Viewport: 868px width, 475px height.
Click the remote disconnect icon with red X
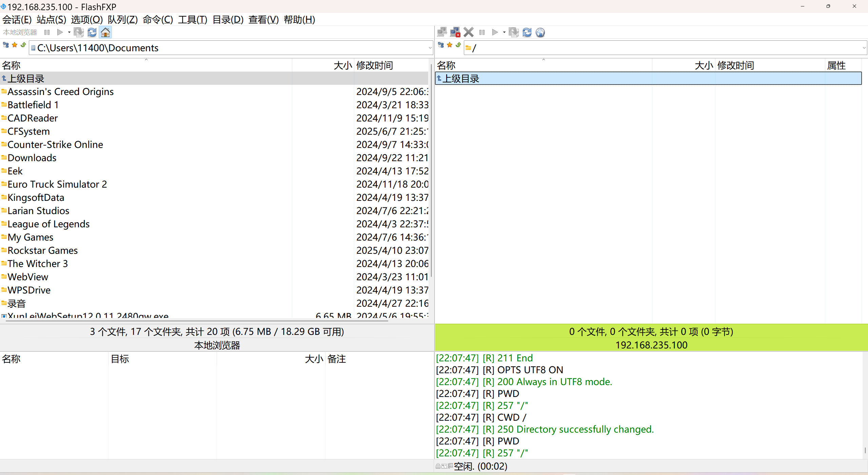[455, 32]
